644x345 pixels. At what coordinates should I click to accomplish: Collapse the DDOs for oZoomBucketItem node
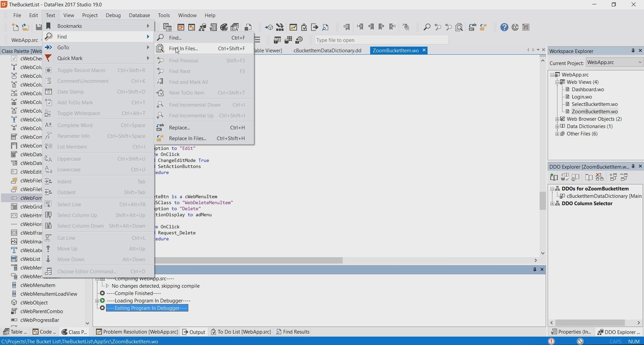click(552, 189)
